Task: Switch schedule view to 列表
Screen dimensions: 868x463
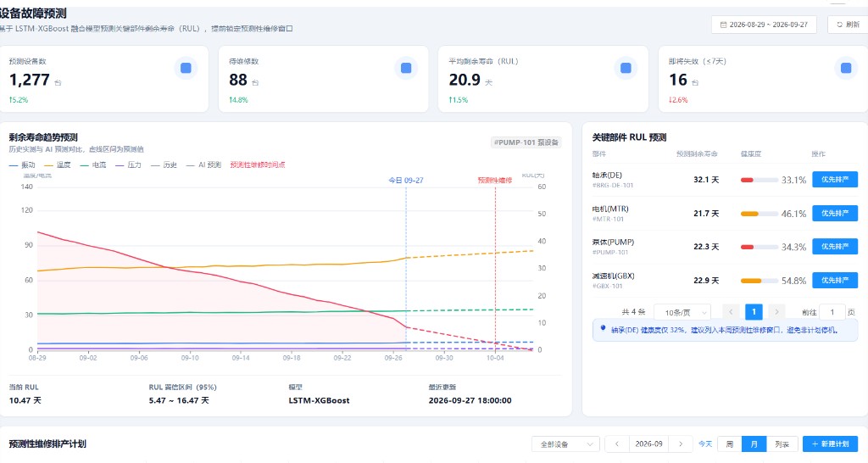Action: [x=782, y=444]
